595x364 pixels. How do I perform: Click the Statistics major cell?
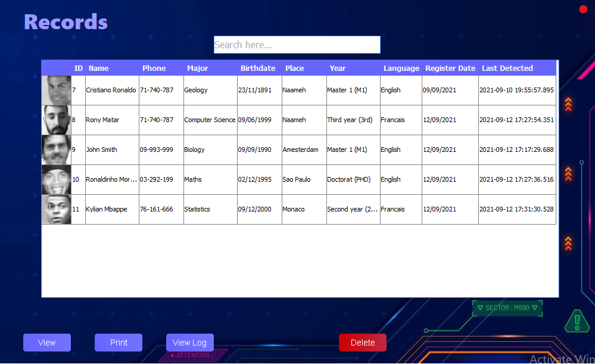tap(210, 210)
